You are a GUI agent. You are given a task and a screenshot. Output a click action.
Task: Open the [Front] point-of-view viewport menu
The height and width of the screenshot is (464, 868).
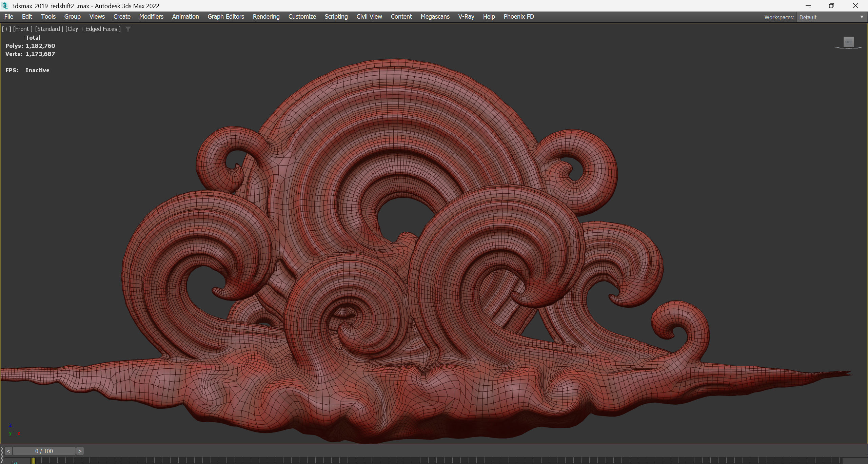pos(22,29)
